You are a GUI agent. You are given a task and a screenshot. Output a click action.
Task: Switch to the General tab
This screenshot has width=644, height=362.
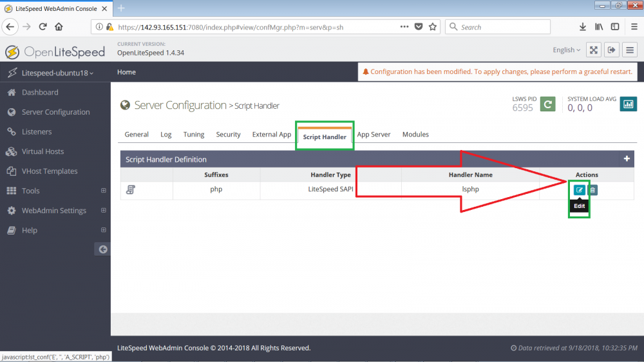[x=137, y=135]
